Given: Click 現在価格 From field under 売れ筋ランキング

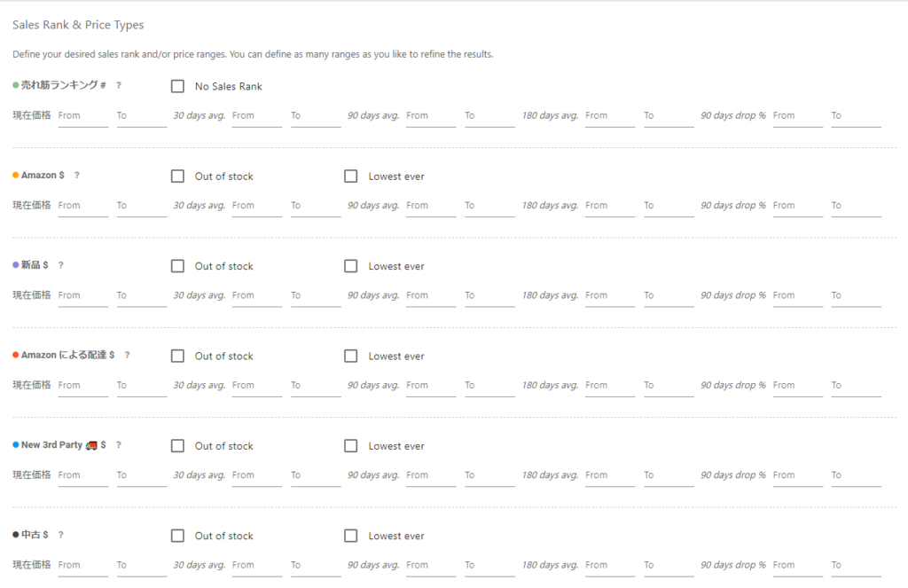Looking at the screenshot, I should tap(82, 116).
